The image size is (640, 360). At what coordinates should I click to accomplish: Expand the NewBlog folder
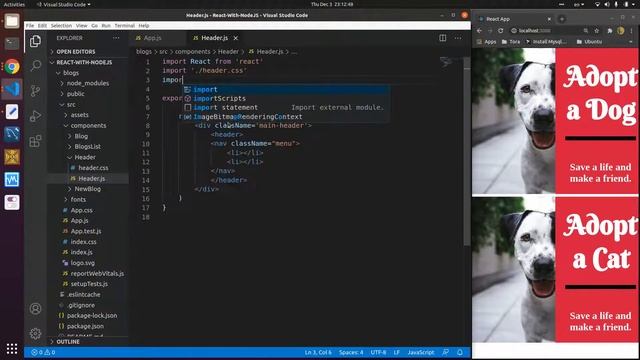point(87,189)
